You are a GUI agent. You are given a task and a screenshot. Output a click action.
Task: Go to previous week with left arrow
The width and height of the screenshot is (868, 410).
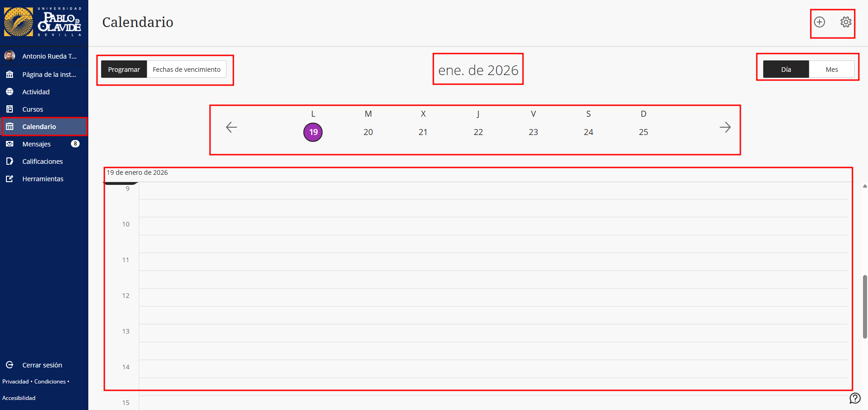[232, 127]
